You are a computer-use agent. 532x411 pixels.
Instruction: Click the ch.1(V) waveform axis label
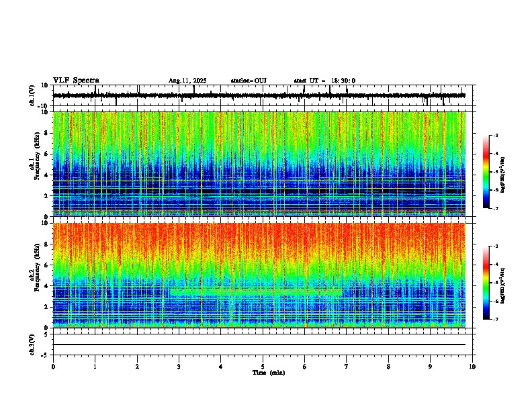point(33,95)
